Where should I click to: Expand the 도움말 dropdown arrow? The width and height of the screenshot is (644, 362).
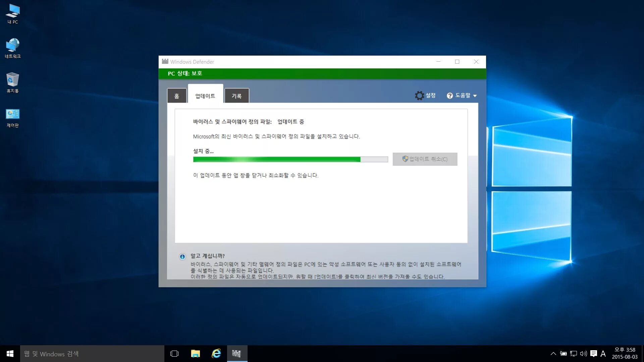click(475, 96)
